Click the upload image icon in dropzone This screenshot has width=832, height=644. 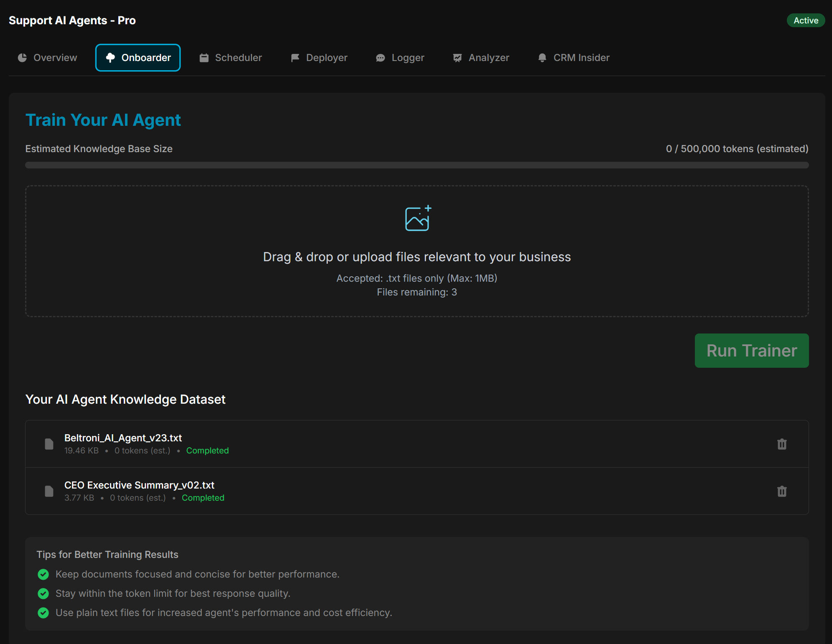pos(418,218)
